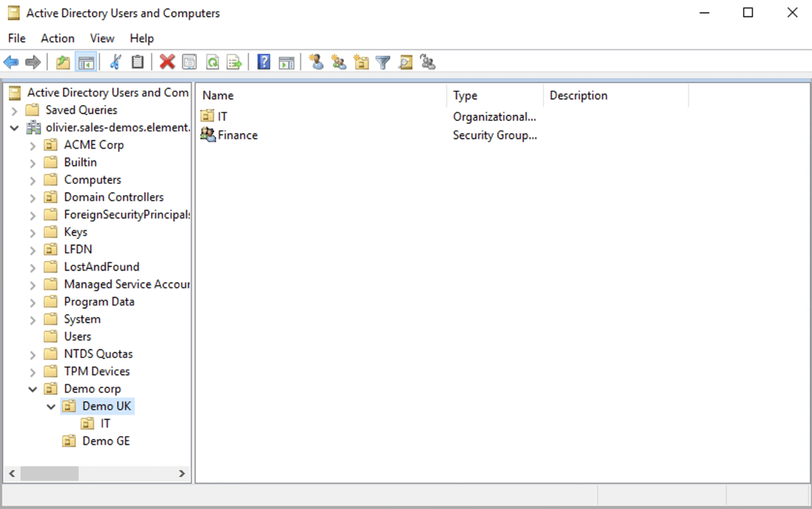
Task: Expand the TPM Devices node
Action: tap(33, 372)
